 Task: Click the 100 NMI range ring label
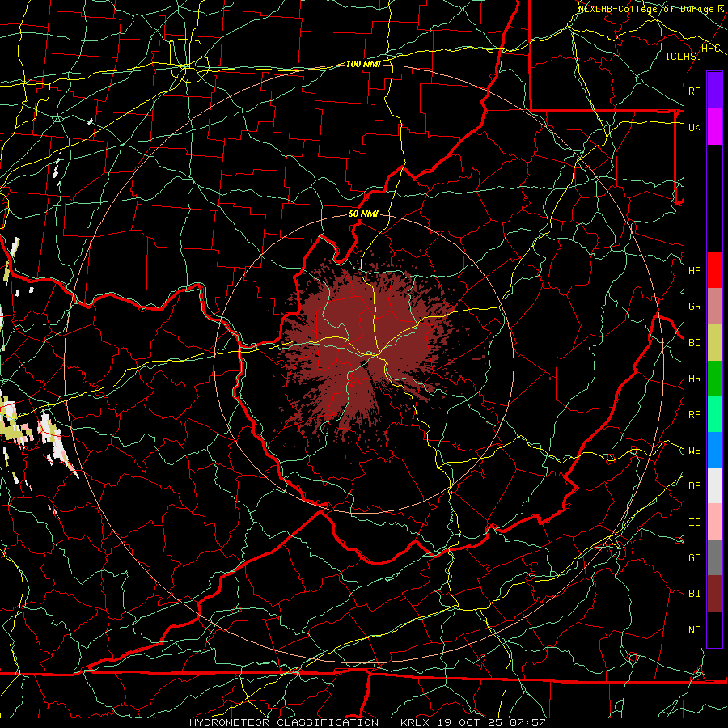363,64
